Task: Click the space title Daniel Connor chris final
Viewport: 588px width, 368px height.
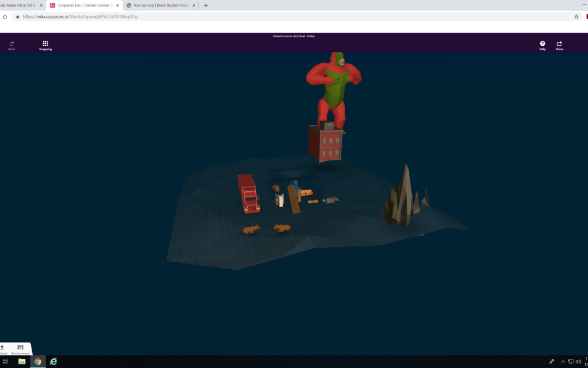Action: [x=294, y=36]
